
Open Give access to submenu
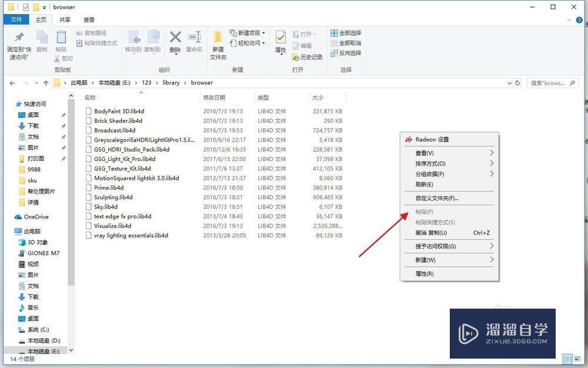(449, 246)
